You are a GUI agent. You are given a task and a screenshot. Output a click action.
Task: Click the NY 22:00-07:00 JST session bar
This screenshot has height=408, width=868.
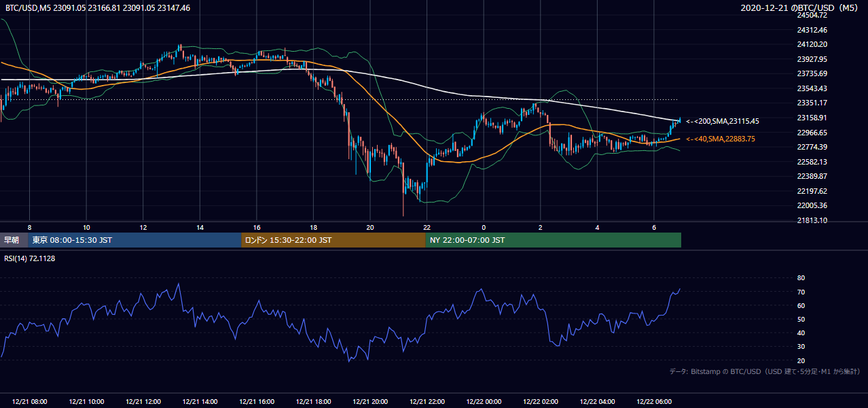554,240
